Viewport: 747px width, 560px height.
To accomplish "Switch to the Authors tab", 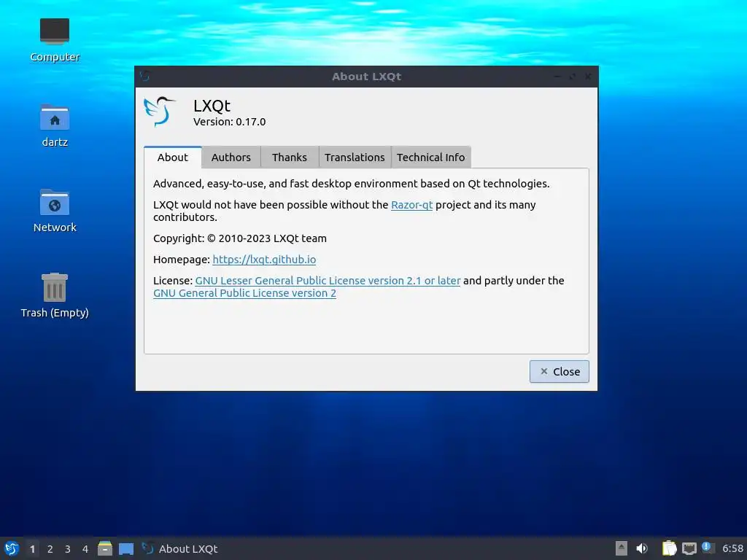I will point(231,157).
